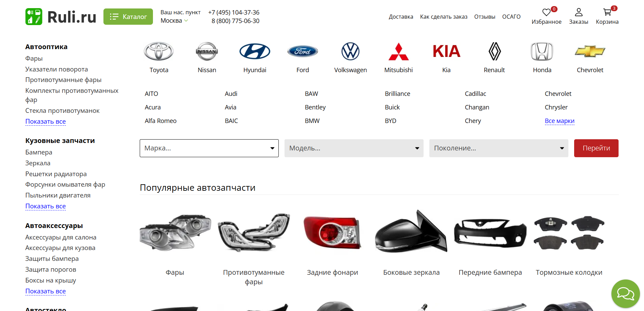This screenshot has height=311, width=644.
Task: Open the Тормозные колодки thumbnail
Action: pos(569,233)
